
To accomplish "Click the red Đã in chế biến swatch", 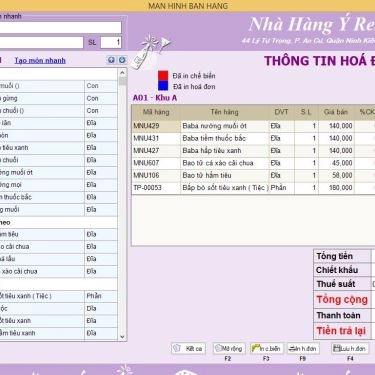I will [x=163, y=76].
